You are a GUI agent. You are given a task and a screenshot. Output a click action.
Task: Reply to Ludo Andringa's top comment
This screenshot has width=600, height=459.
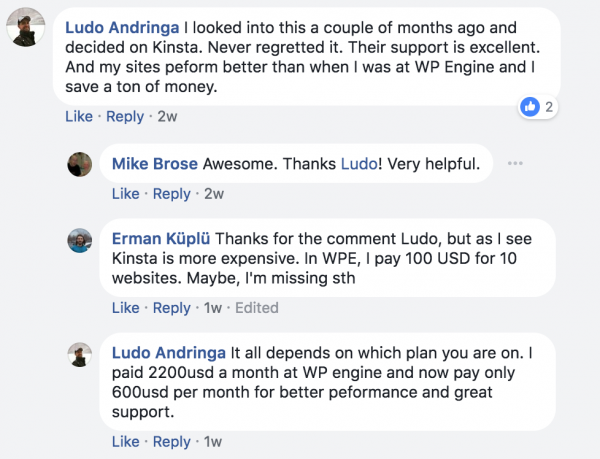(125, 117)
